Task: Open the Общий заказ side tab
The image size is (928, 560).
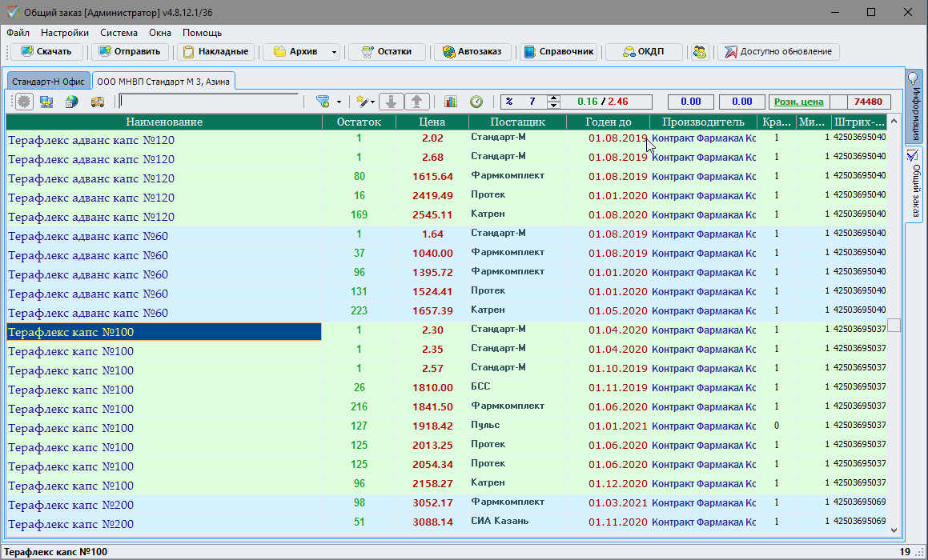Action: point(914,185)
